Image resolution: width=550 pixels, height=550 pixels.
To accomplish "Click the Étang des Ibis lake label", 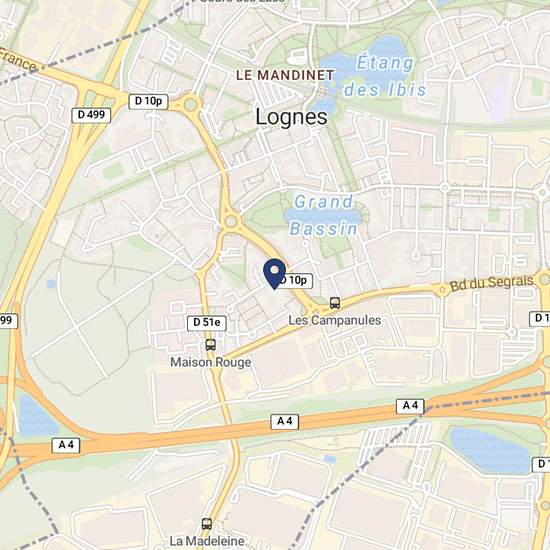I will (385, 75).
